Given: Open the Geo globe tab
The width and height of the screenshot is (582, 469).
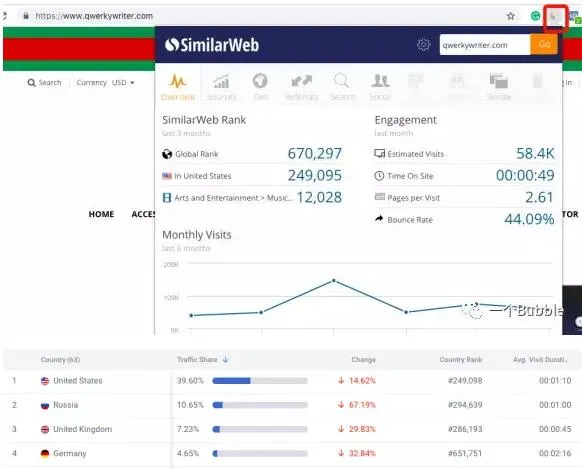Looking at the screenshot, I should [x=261, y=87].
